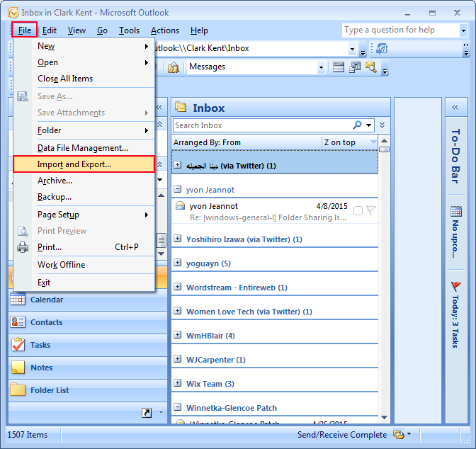Expand the query builder chevrons

pos(382,125)
